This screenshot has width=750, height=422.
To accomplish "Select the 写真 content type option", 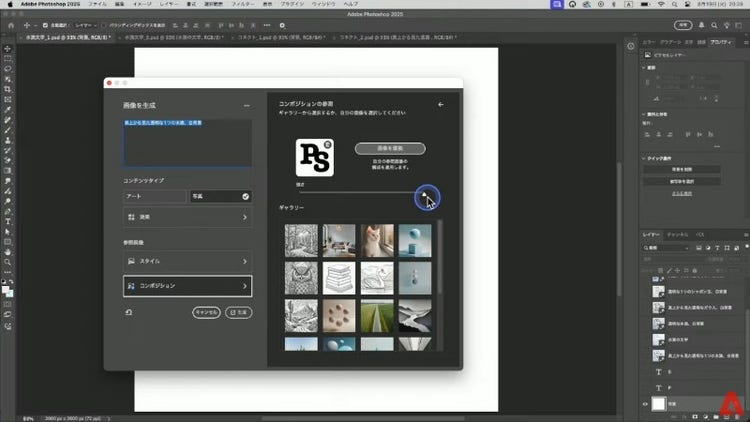I will point(220,196).
